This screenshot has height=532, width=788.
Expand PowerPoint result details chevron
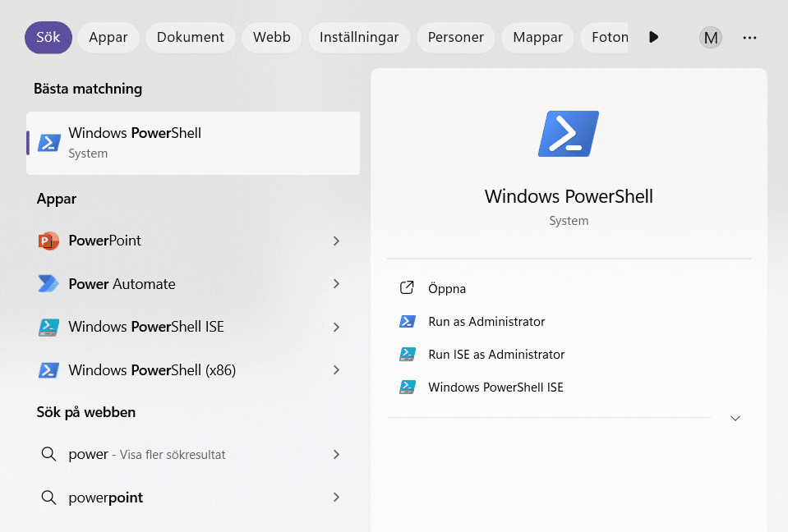click(336, 241)
